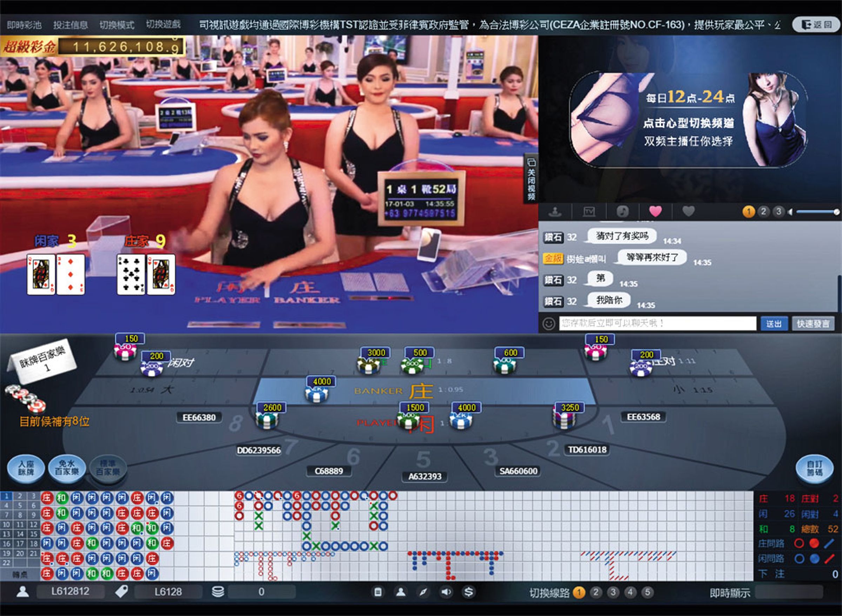
Task: Open the 即時彩池 menu
Action: pyautogui.click(x=24, y=25)
